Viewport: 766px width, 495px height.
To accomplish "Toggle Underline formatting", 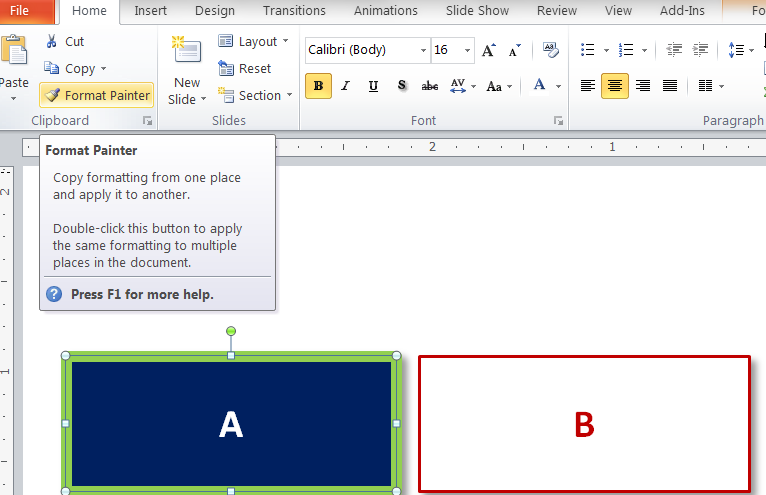I will pyautogui.click(x=373, y=86).
